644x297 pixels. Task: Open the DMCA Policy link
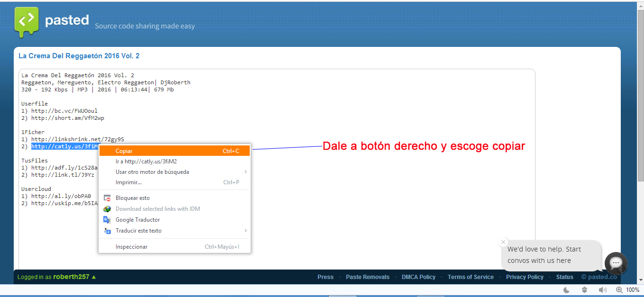(x=418, y=277)
